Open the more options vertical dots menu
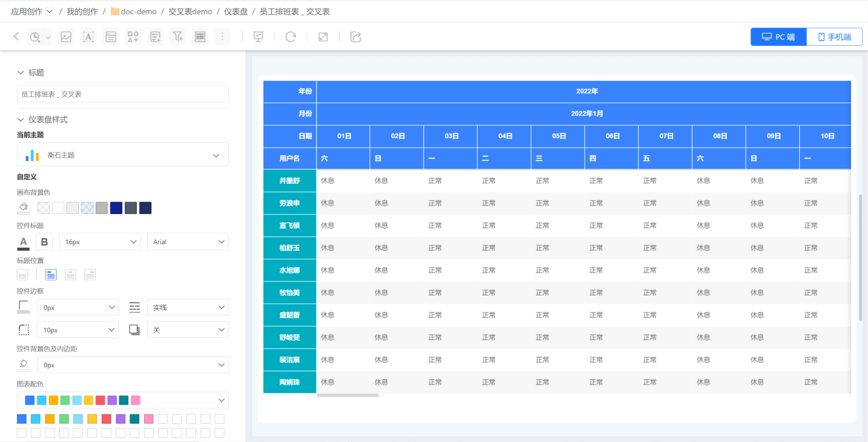Image resolution: width=868 pixels, height=442 pixels. click(x=222, y=37)
